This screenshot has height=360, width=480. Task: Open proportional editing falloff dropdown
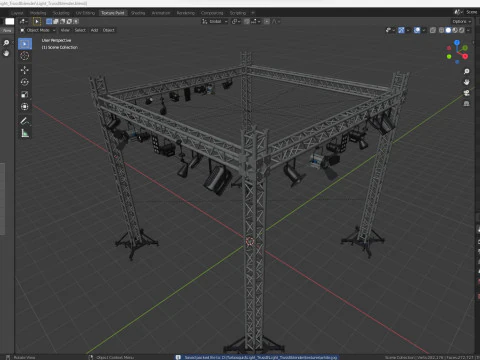click(276, 21)
